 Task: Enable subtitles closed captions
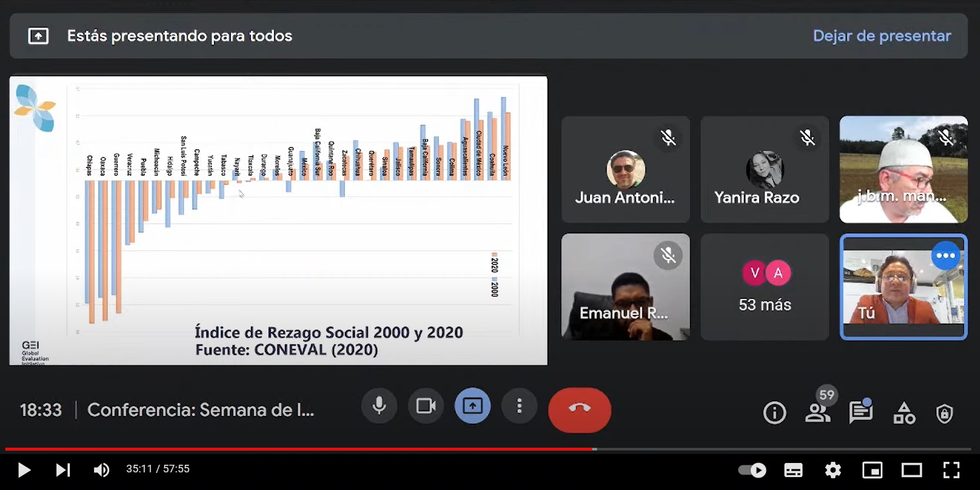(x=794, y=470)
